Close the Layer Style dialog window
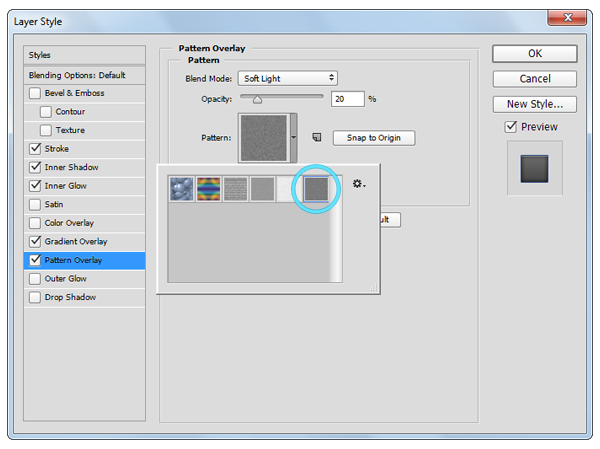Image resolution: width=600 pixels, height=449 pixels. pos(569,18)
